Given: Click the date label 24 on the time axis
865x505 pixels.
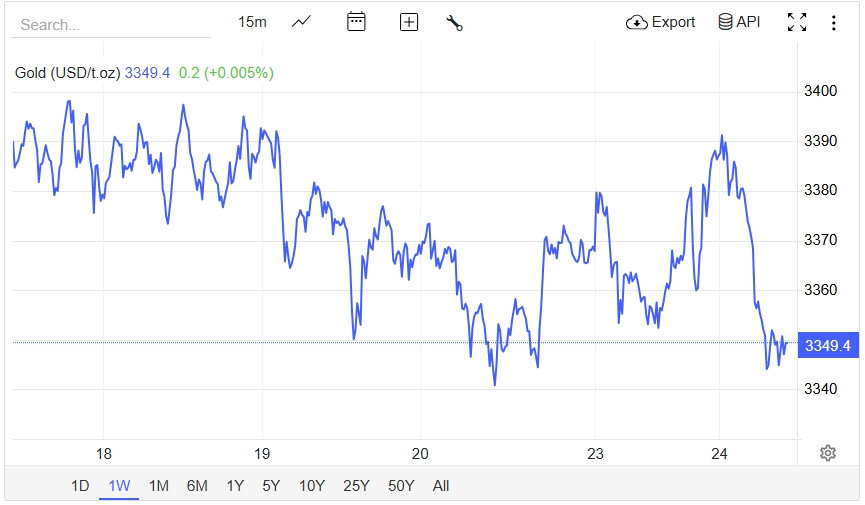Looking at the screenshot, I should [x=719, y=454].
